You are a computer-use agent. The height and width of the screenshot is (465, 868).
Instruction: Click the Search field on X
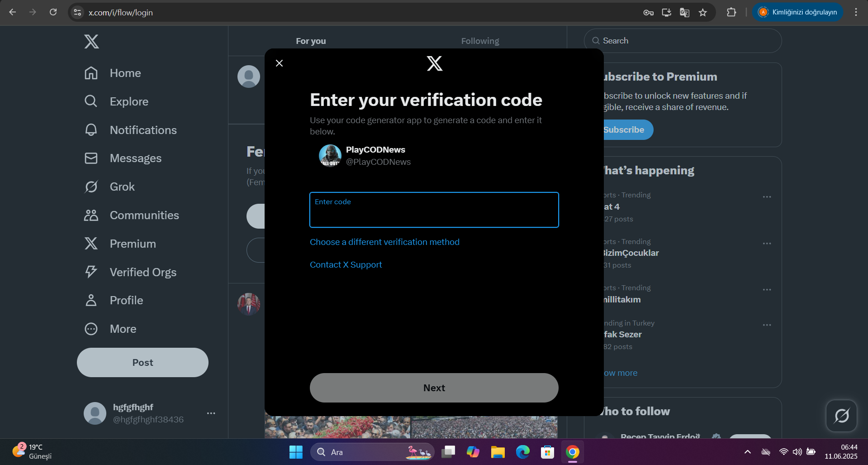[683, 41]
